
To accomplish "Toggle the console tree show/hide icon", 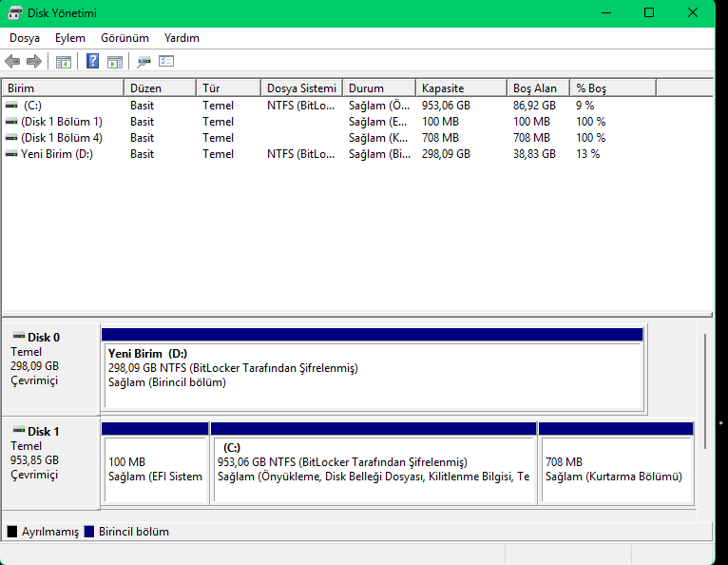I will click(x=64, y=61).
